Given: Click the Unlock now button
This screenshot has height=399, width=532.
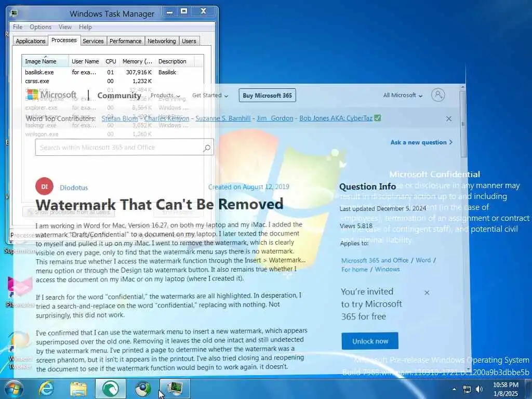Looking at the screenshot, I should [370, 341].
